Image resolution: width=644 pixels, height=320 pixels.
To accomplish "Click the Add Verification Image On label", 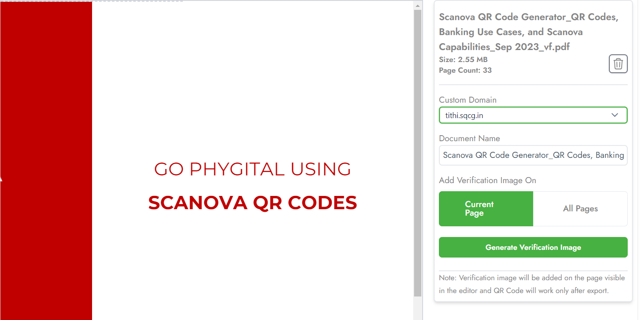I will click(487, 181).
